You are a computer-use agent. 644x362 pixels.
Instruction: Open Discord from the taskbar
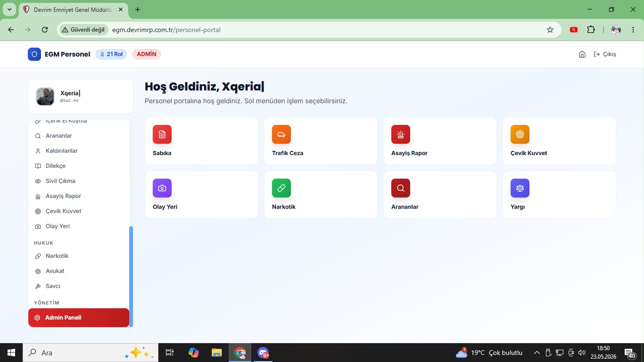263,353
